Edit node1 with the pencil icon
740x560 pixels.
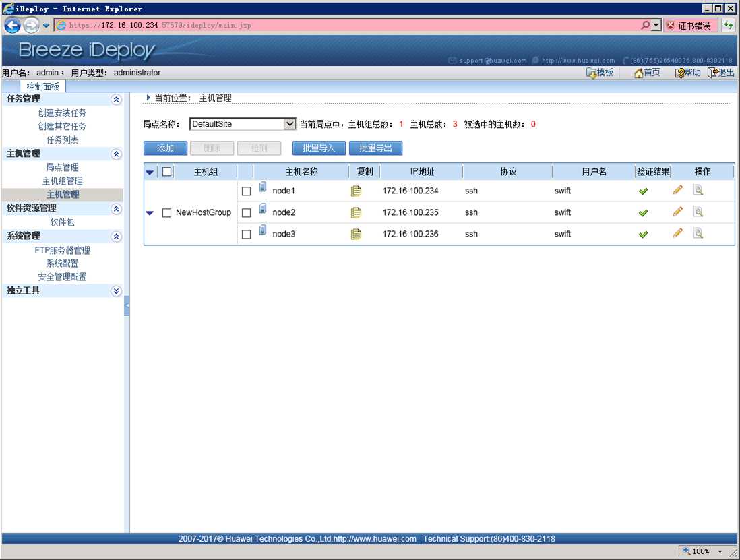coord(678,189)
